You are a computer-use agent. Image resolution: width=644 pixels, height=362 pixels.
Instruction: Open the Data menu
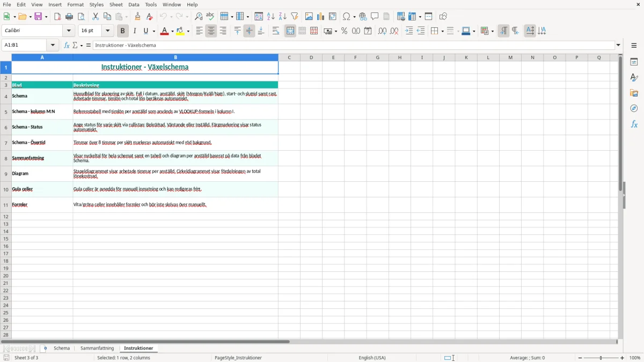point(134,4)
